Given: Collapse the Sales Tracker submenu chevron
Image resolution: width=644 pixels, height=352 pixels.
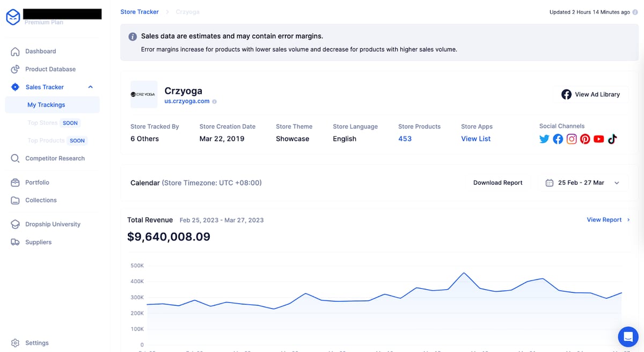Looking at the screenshot, I should tap(90, 87).
